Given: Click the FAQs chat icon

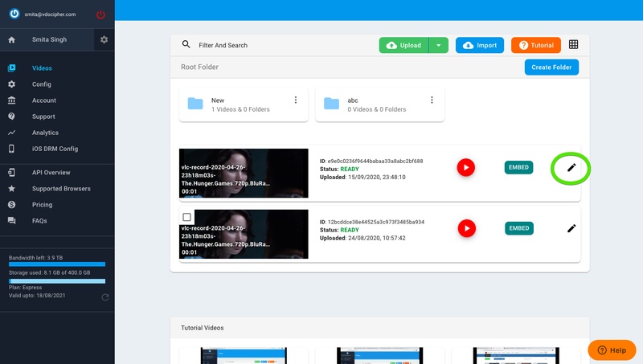Looking at the screenshot, I should pyautogui.click(x=11, y=220).
